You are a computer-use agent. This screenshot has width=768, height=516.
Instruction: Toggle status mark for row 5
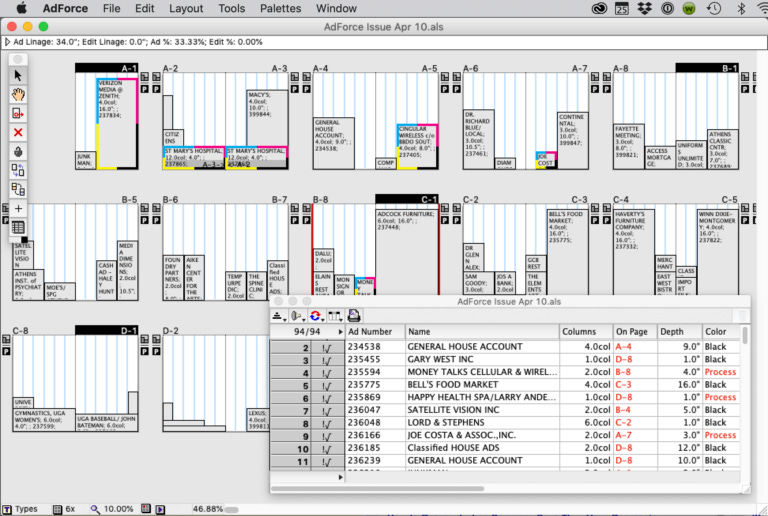tap(327, 386)
